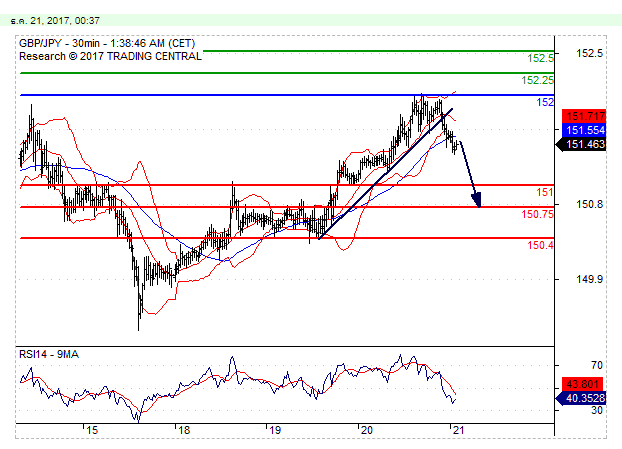
Task: Click the 152.5 price axis value
Action: click(589, 53)
